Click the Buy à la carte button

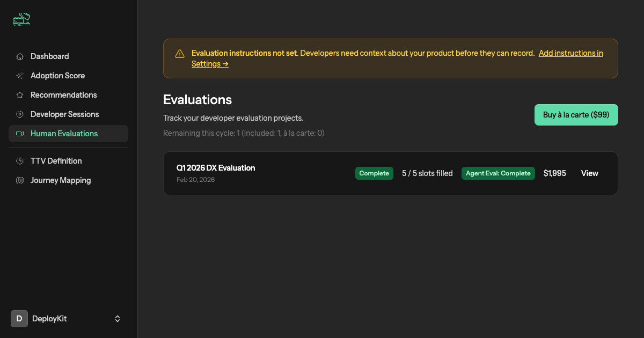576,114
